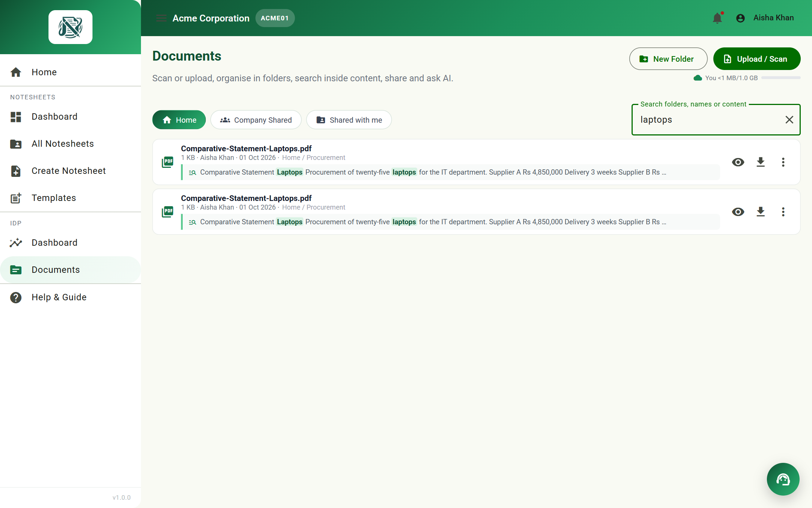This screenshot has height=508, width=812.
Task: Clear the laptops search query
Action: [x=789, y=120]
